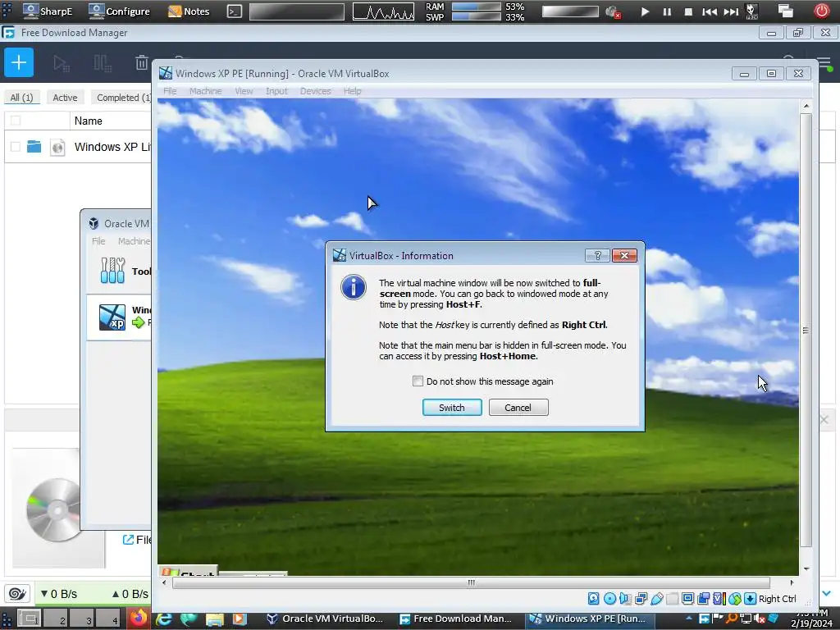Switch to virtual desktop 2
The image size is (840, 630).
coord(57,619)
